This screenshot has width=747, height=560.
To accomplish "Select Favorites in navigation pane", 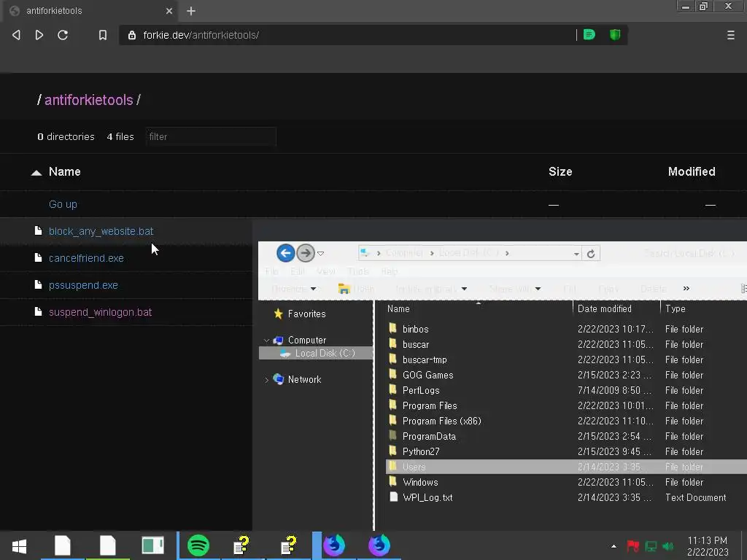I will [307, 314].
